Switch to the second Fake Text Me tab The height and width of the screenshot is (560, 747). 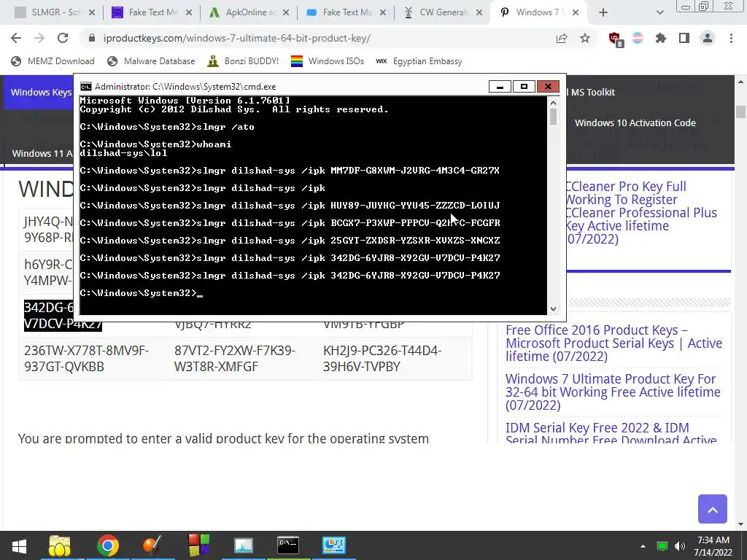(345, 12)
